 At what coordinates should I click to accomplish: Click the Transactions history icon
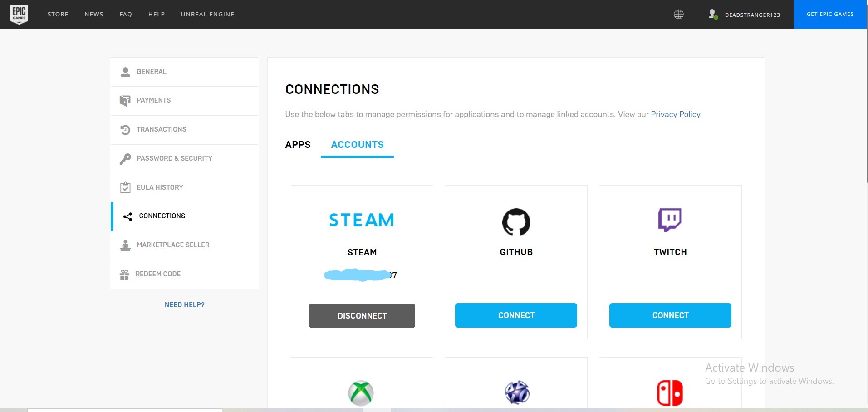[x=125, y=129]
